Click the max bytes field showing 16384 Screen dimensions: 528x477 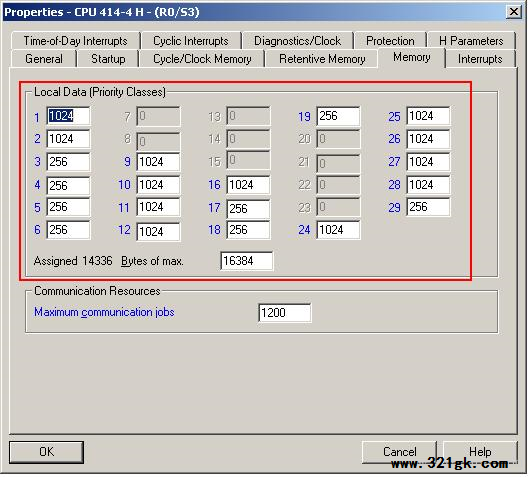click(x=246, y=261)
